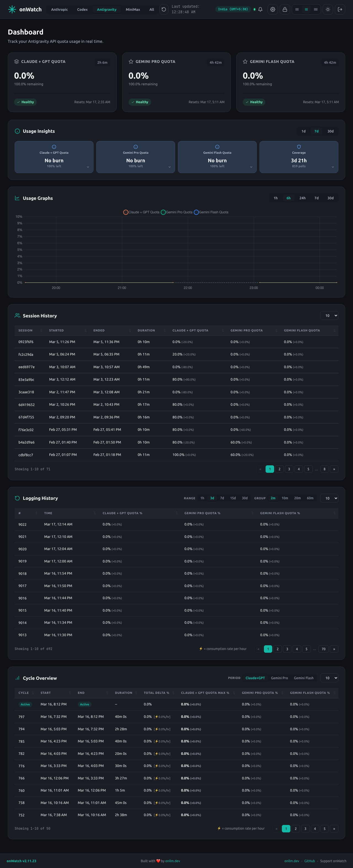
Task: Open onllm.dev link after Built with
Action: pos(172,861)
